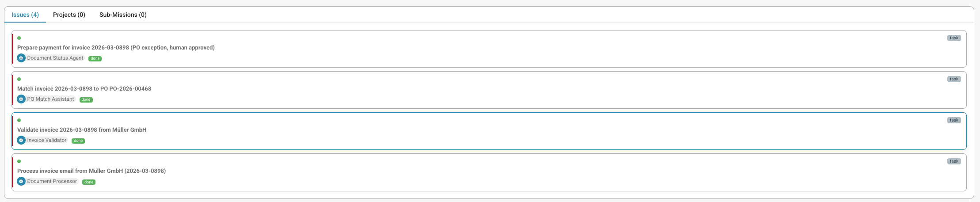
Task: Open 'Process invoice email from Müller GmbH'
Action: click(92, 171)
